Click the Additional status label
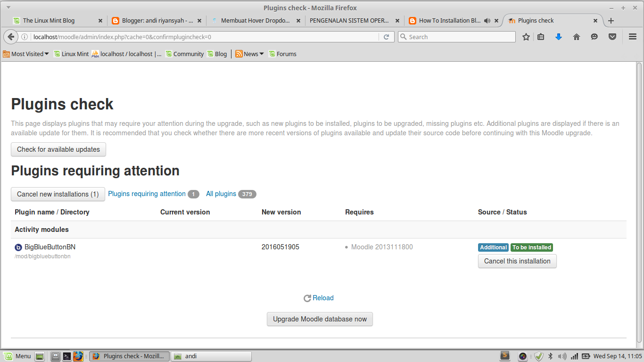This screenshot has height=362, width=644. (x=494, y=247)
